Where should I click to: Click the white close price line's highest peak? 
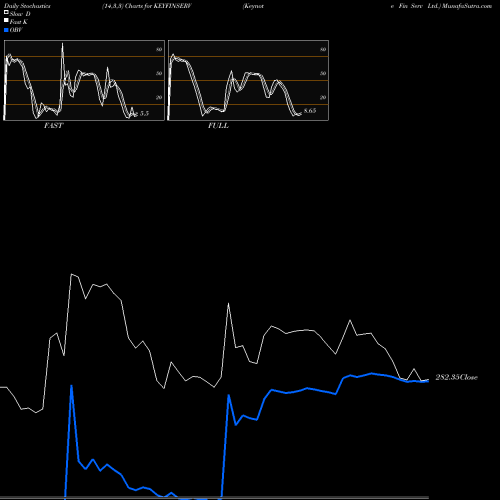(71, 274)
